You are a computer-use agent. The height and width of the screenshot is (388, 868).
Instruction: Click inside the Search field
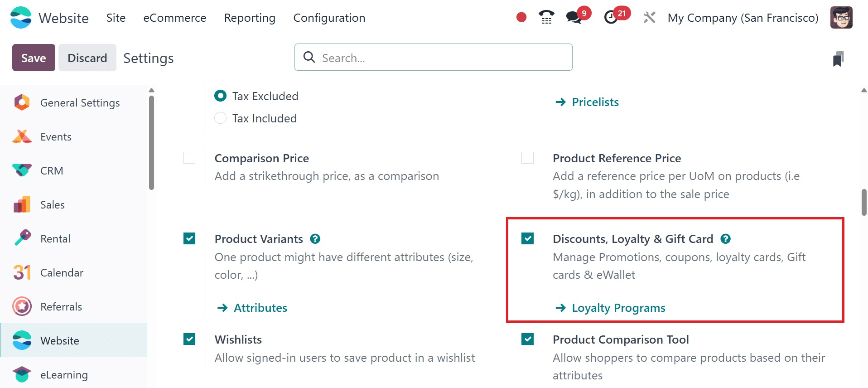click(x=433, y=57)
